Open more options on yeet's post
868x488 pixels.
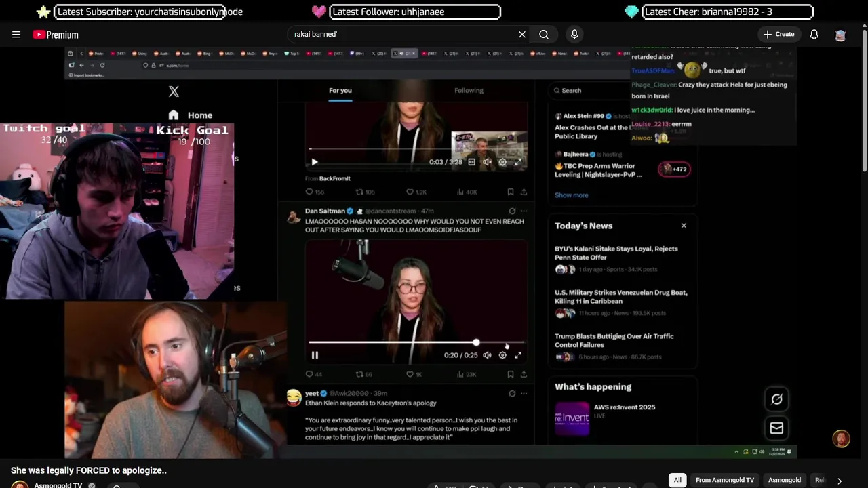tap(524, 393)
